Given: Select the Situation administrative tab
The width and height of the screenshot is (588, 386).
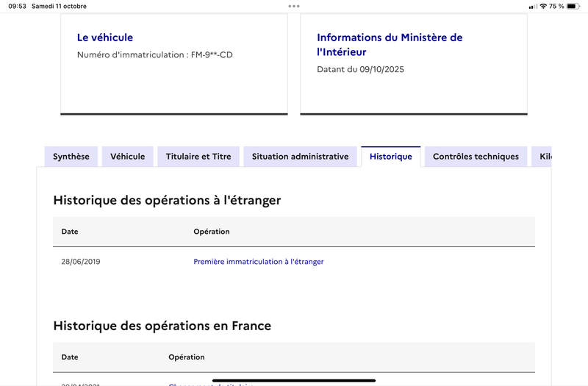Looking at the screenshot, I should pyautogui.click(x=300, y=157).
